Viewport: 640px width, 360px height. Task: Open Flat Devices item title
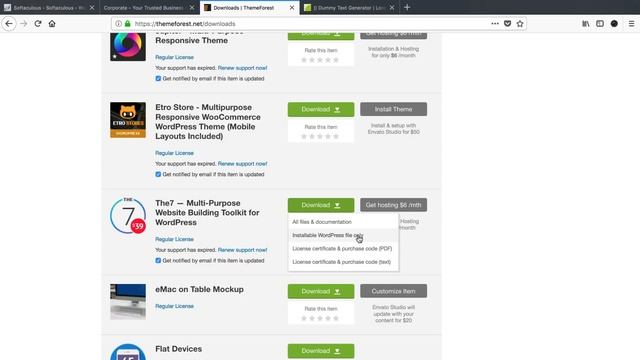click(178, 349)
